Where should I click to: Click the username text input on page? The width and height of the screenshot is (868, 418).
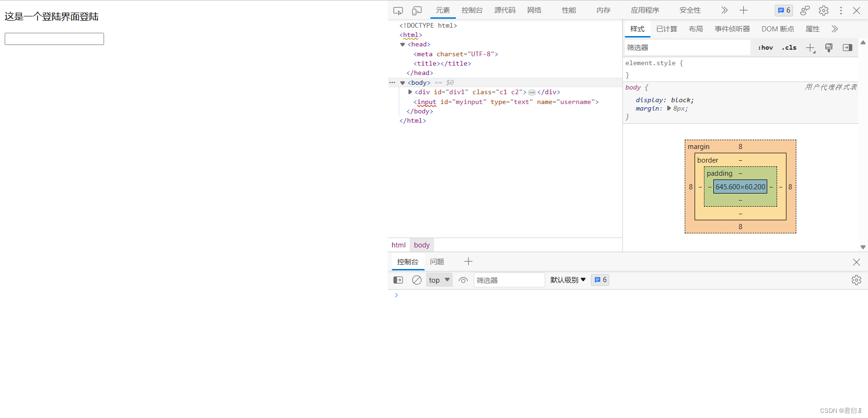tap(54, 39)
